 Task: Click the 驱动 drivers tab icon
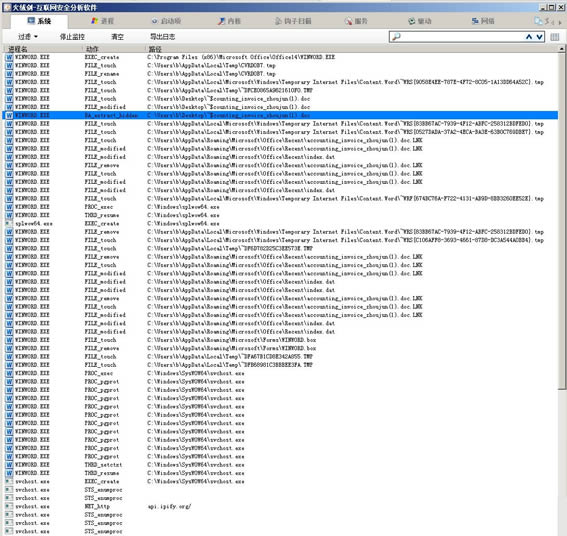pos(412,21)
